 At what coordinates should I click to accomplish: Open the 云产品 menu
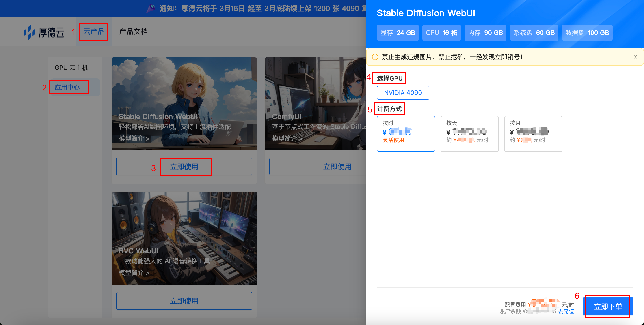click(94, 32)
